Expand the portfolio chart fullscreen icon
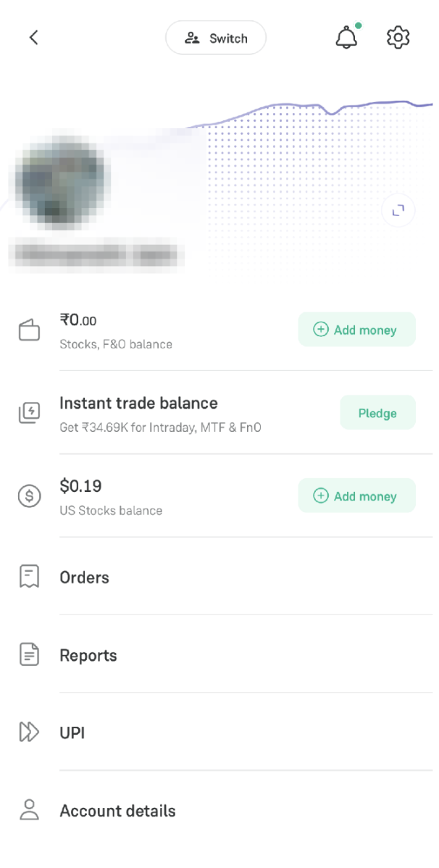This screenshot has height=868, width=439. (x=398, y=210)
